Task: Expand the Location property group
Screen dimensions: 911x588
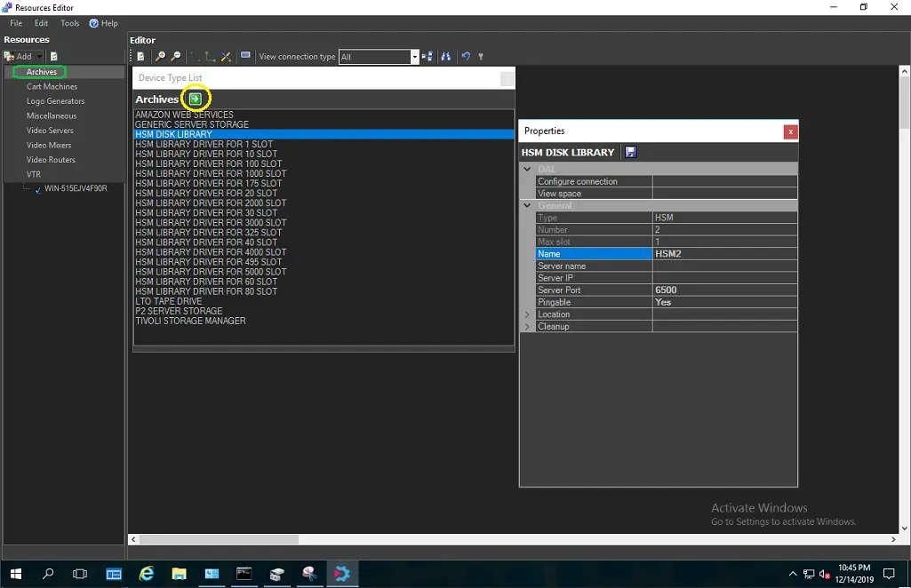Action: tap(527, 314)
